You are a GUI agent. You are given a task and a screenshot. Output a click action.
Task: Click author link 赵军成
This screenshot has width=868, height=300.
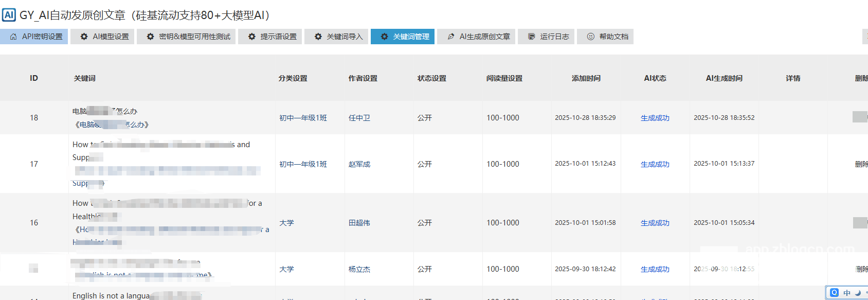coord(359,164)
